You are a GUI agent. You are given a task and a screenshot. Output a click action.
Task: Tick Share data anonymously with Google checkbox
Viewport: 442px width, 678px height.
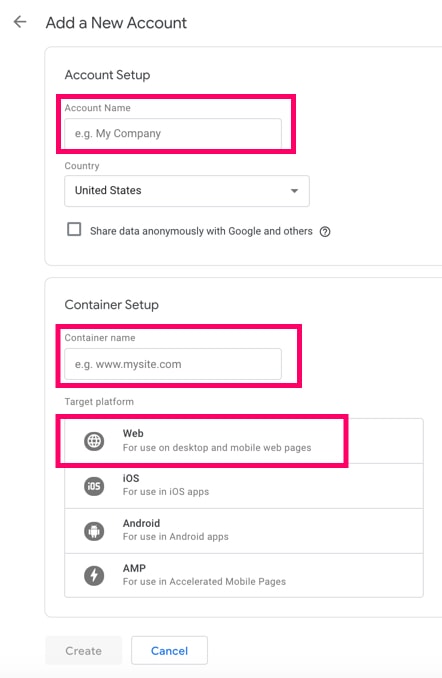point(74,229)
